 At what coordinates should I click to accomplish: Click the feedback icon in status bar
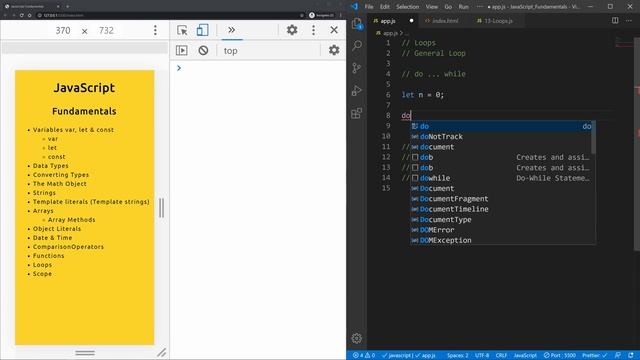618,356
